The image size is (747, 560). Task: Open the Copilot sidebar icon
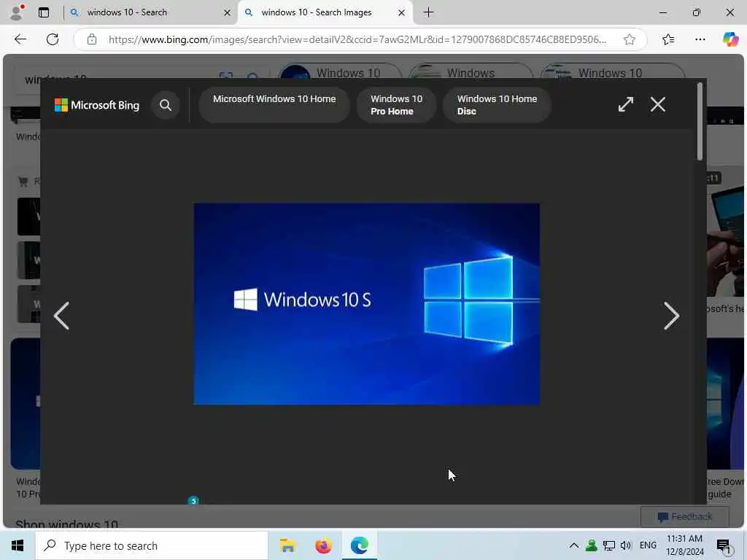[x=729, y=39]
